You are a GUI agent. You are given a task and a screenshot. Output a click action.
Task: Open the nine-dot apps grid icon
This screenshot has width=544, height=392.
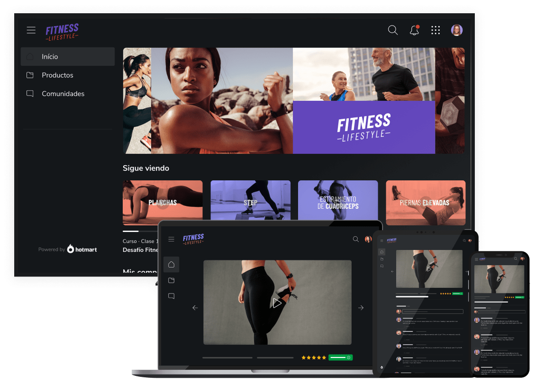click(x=435, y=30)
